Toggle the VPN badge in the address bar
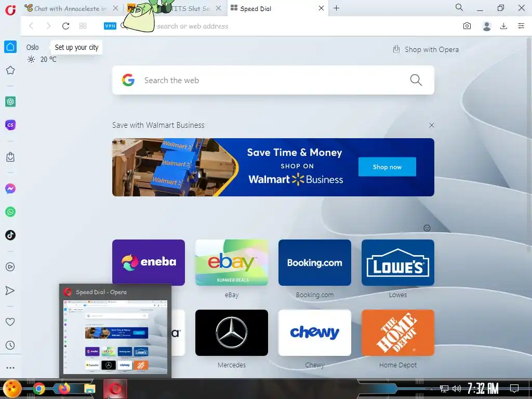This screenshot has height=399, width=532. (x=110, y=26)
